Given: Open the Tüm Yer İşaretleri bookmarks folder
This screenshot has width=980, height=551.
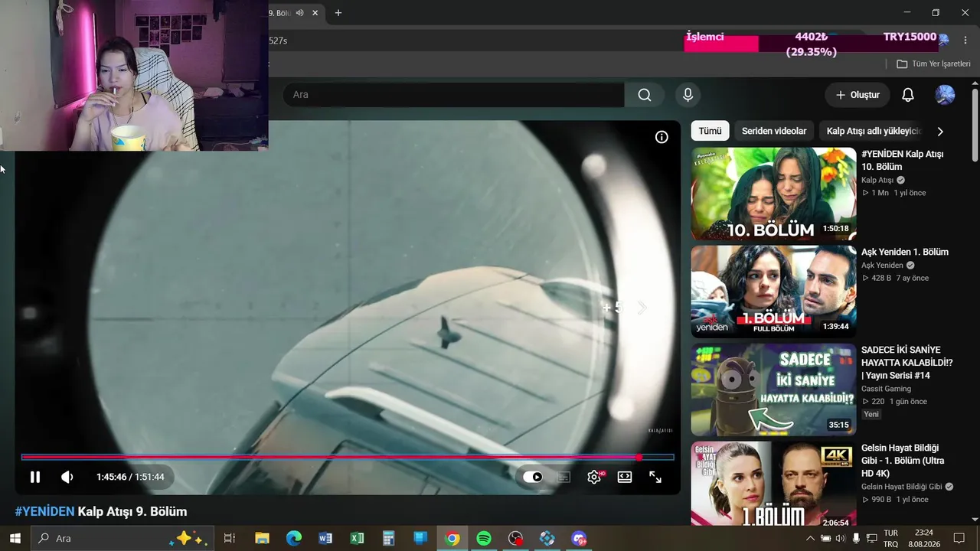Looking at the screenshot, I should 933,64.
